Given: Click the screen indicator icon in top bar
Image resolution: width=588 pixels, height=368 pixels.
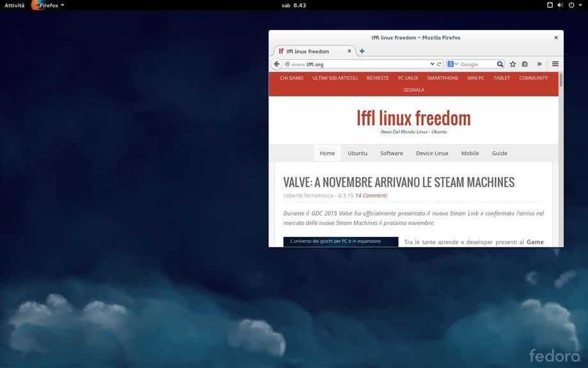Looking at the screenshot, I should pyautogui.click(x=550, y=5).
